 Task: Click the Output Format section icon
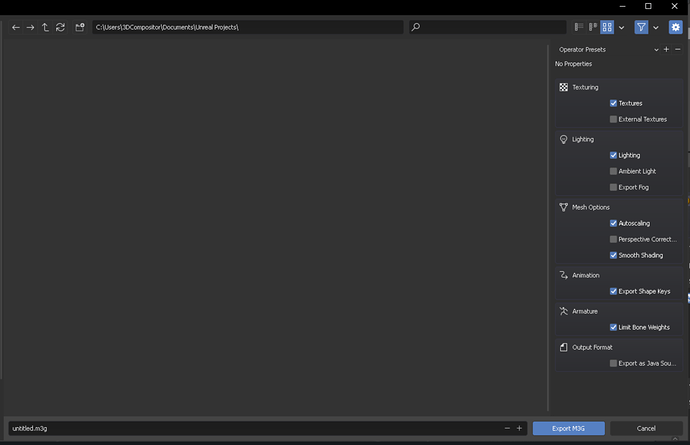[563, 347]
